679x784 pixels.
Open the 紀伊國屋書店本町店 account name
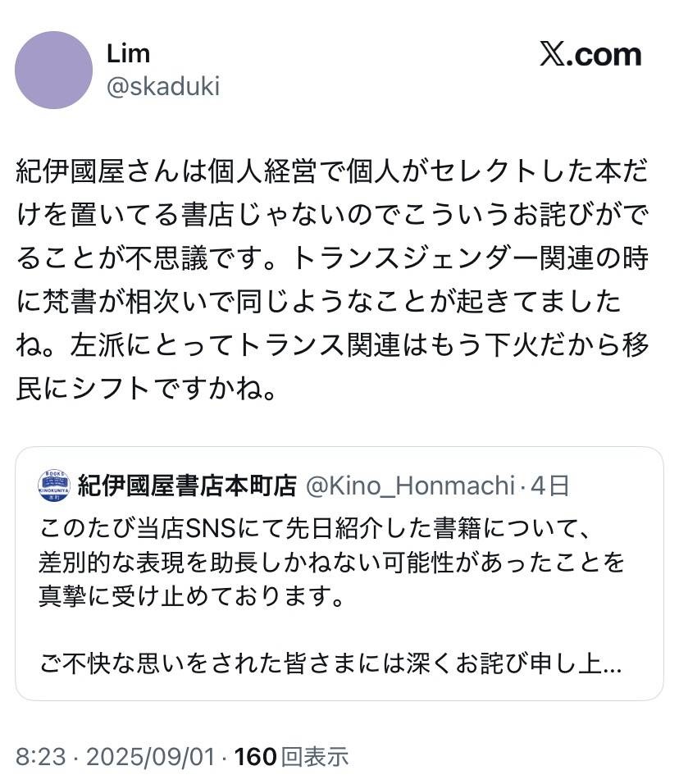point(186,486)
